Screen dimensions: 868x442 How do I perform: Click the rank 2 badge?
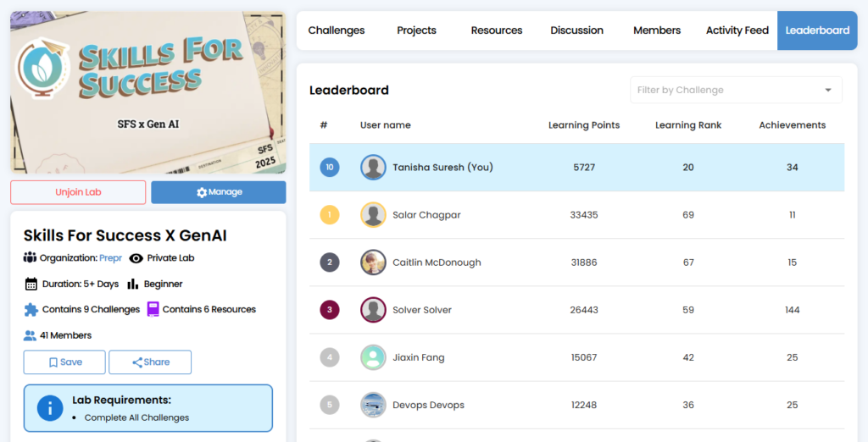pos(330,262)
